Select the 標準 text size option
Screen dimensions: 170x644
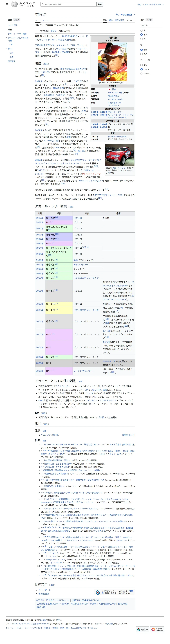(142, 35)
